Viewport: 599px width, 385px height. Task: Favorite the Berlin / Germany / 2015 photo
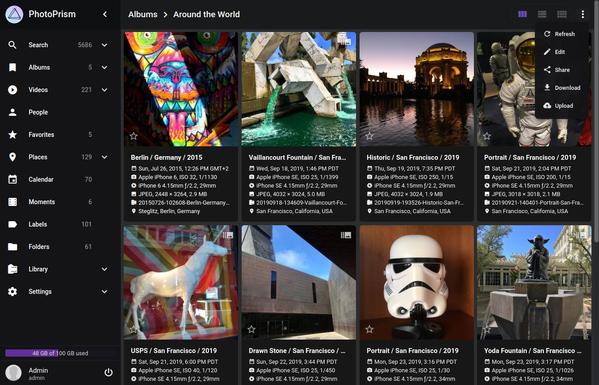(133, 136)
